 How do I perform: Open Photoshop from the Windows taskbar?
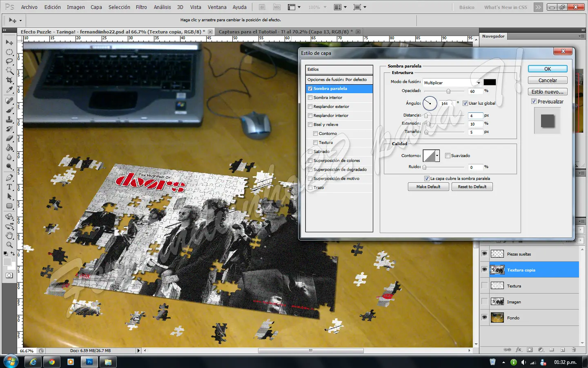89,362
